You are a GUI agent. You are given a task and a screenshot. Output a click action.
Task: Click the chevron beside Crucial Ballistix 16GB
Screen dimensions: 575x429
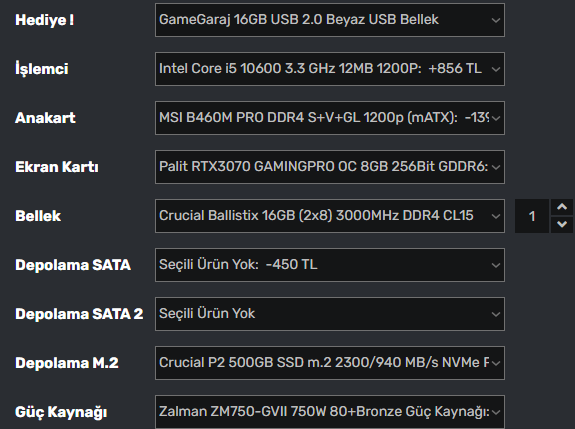(x=496, y=216)
